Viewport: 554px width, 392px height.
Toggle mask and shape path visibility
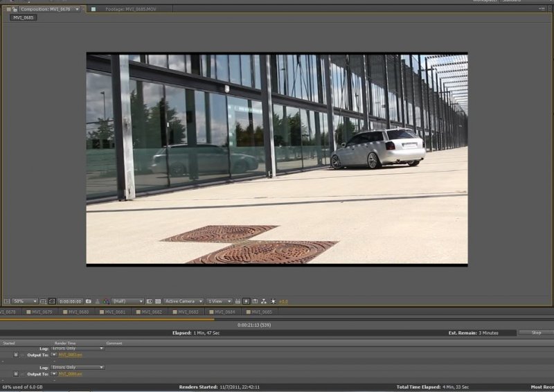pos(52,302)
